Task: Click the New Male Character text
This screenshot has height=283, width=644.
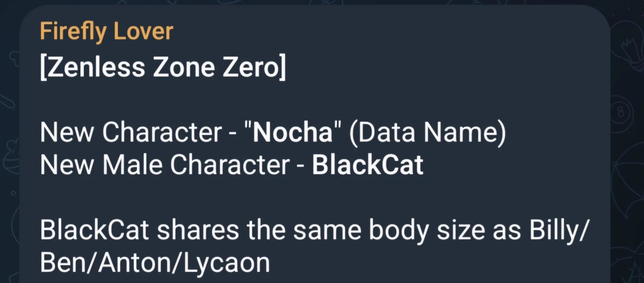Action: 165,165
